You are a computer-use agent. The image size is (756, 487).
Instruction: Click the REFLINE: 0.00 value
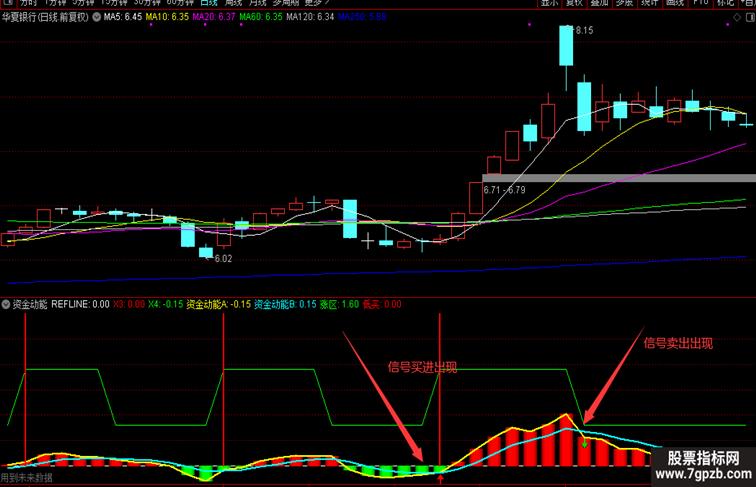(81, 305)
